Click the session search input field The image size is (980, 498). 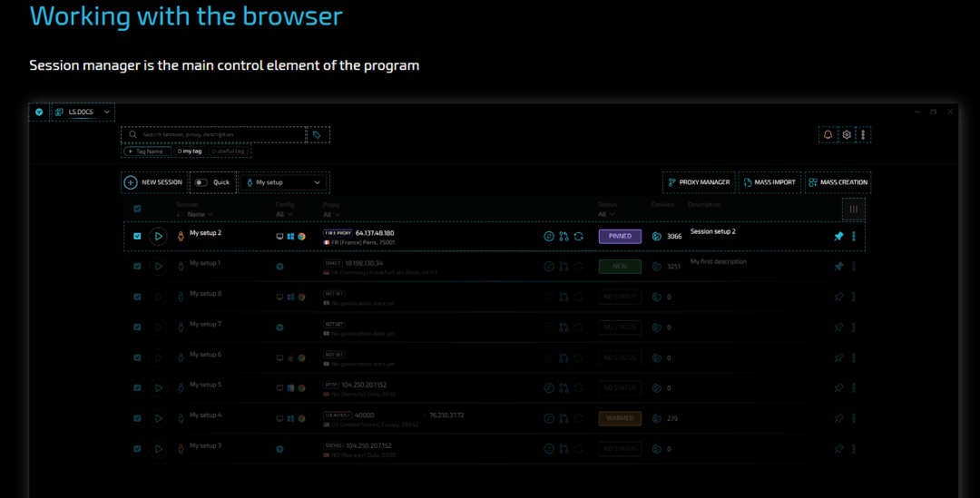tap(218, 134)
